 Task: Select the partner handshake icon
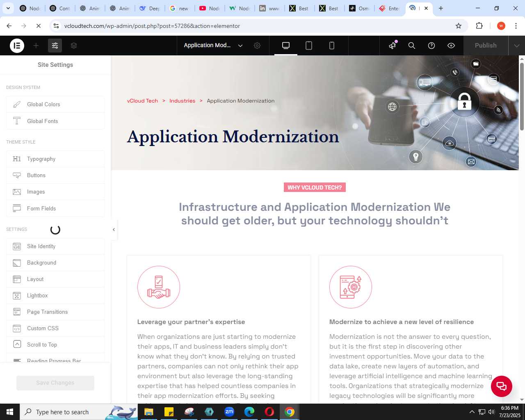point(159,287)
